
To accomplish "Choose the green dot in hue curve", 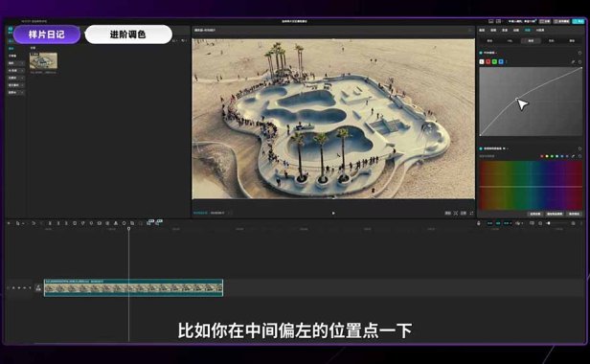I will click(x=552, y=156).
